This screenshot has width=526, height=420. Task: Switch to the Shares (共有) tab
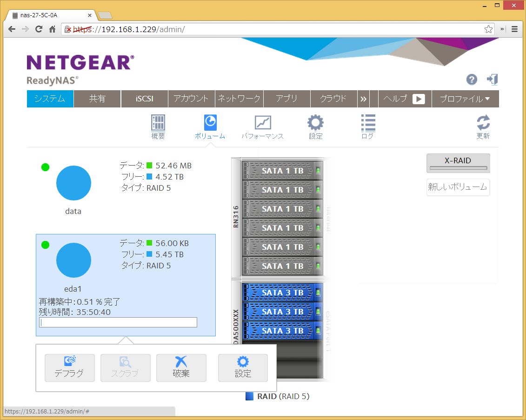[97, 99]
